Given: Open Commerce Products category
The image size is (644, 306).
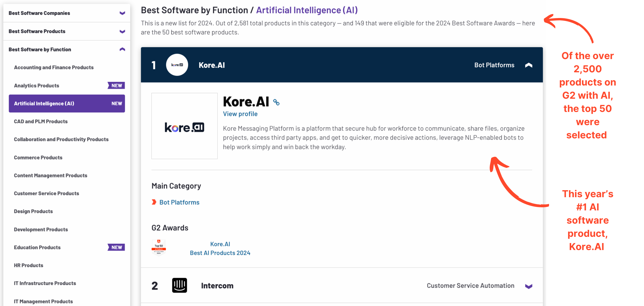Looking at the screenshot, I should click(38, 158).
